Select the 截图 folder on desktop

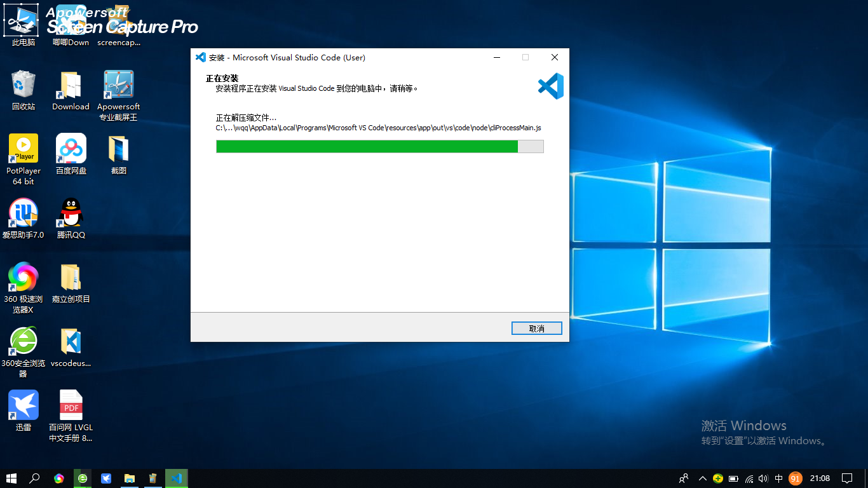coord(119,154)
